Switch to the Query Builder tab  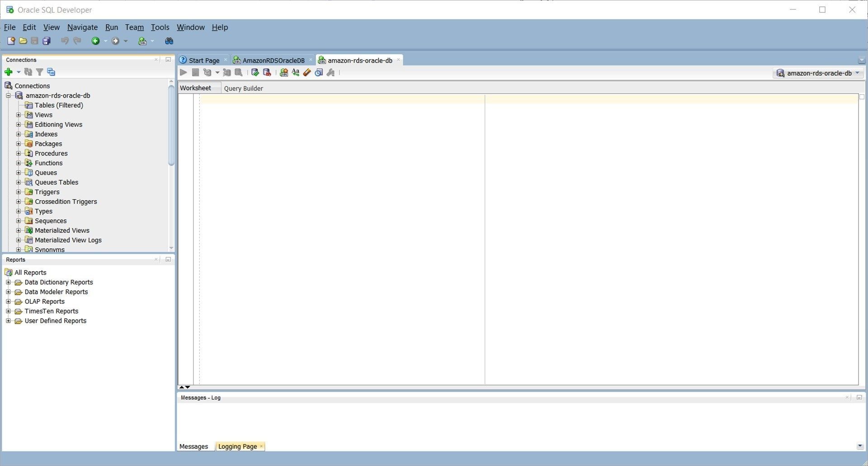pyautogui.click(x=243, y=88)
